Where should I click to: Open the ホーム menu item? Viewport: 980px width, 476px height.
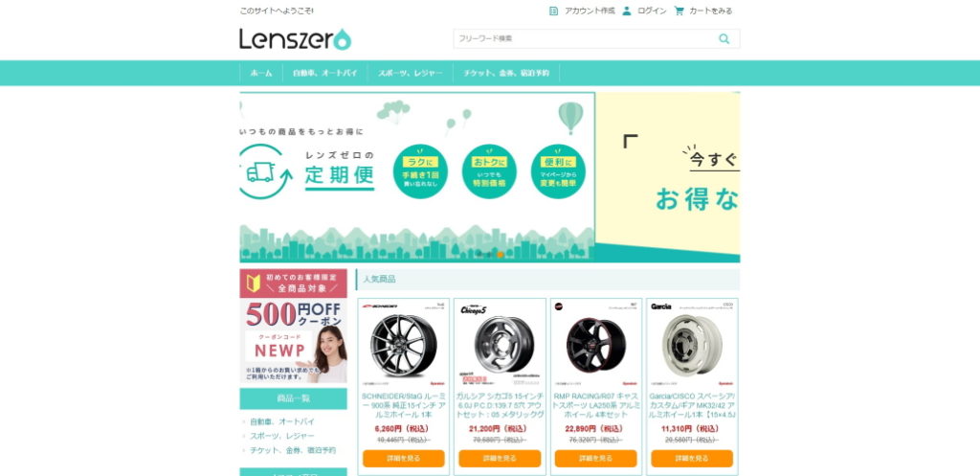(x=261, y=73)
